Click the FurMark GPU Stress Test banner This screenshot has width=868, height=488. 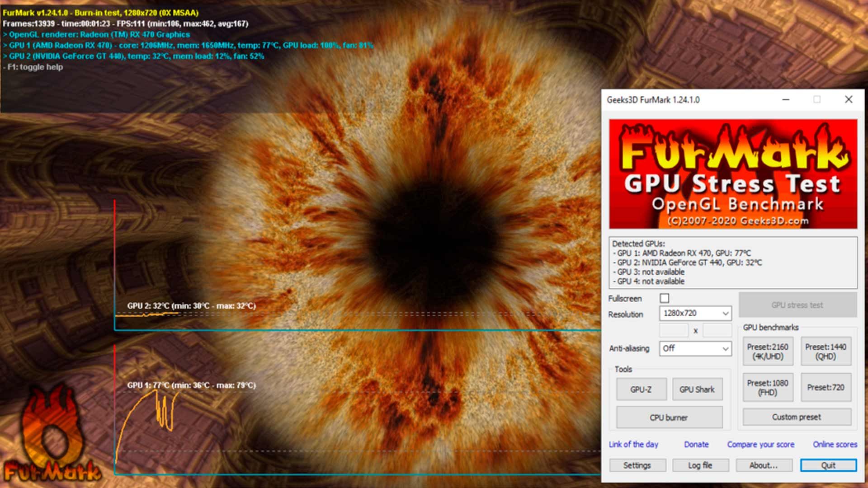[x=732, y=174]
